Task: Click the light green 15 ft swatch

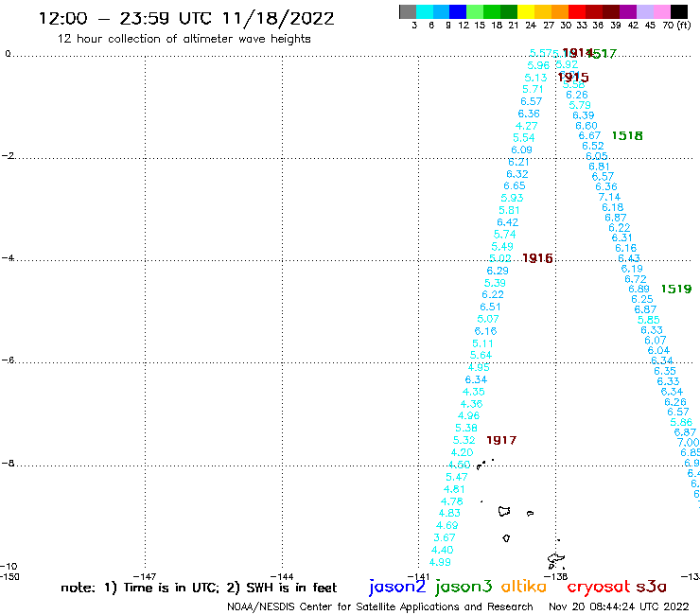Action: pos(475,11)
